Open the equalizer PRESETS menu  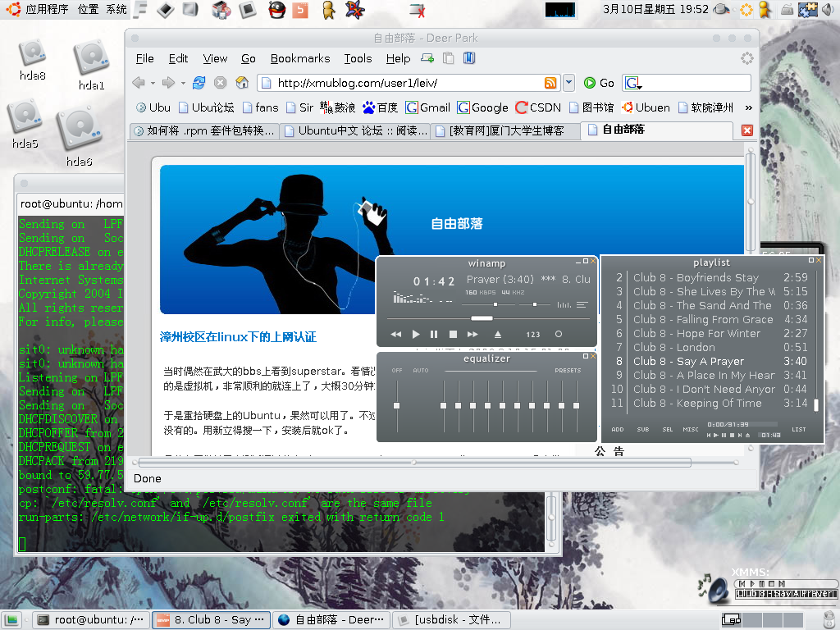[x=568, y=370]
